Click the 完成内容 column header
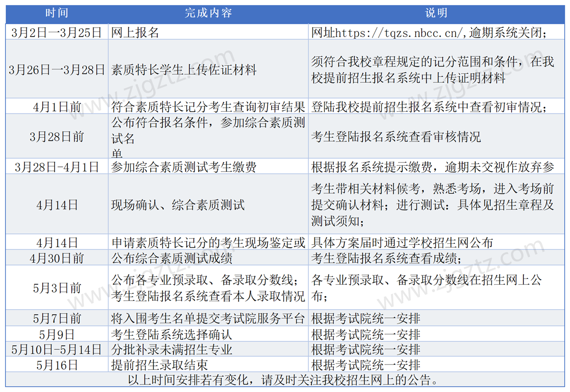 pos(209,13)
